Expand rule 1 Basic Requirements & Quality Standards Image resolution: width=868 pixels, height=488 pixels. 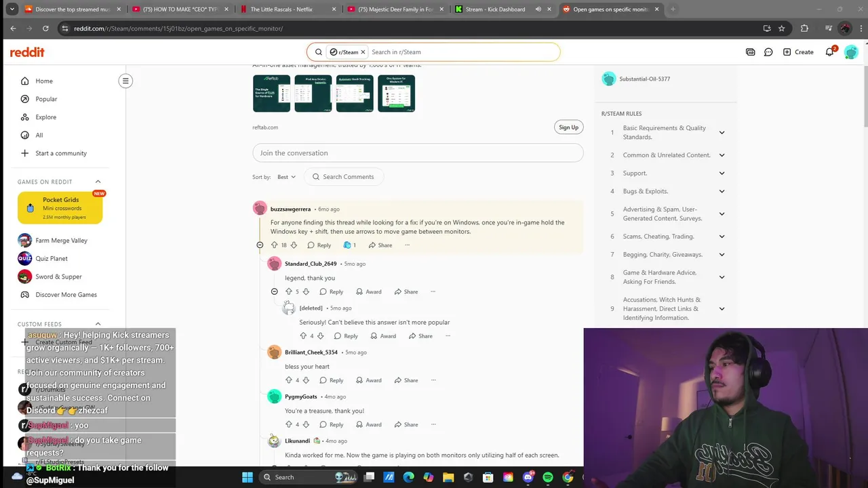point(722,132)
